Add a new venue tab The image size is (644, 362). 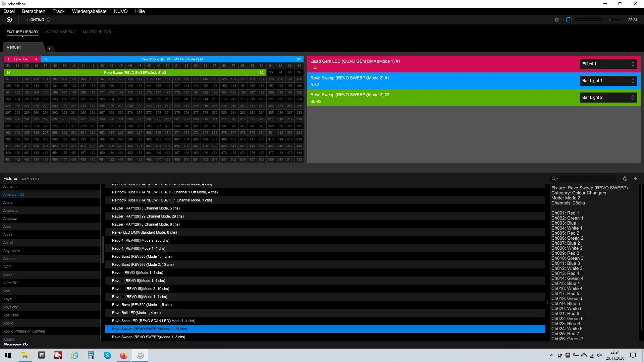pos(49,49)
